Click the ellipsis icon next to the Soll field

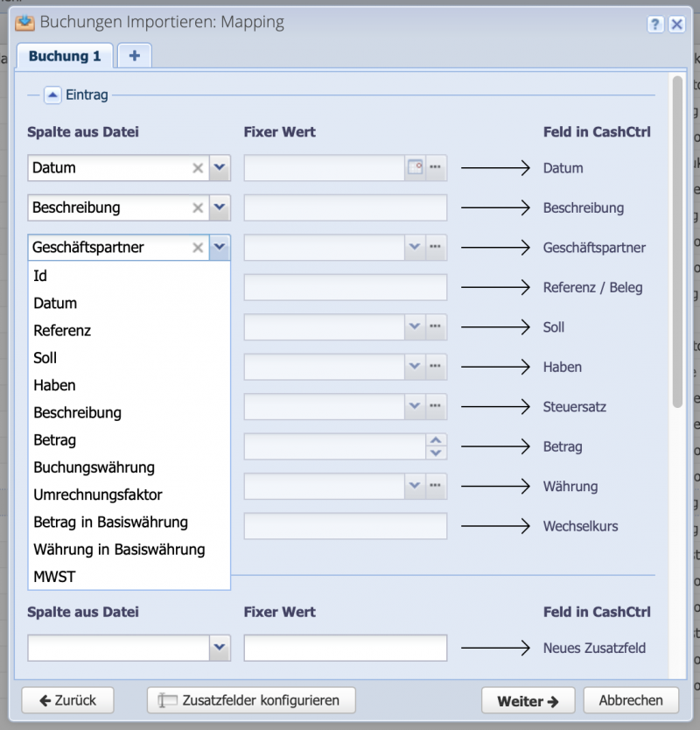[x=437, y=327]
